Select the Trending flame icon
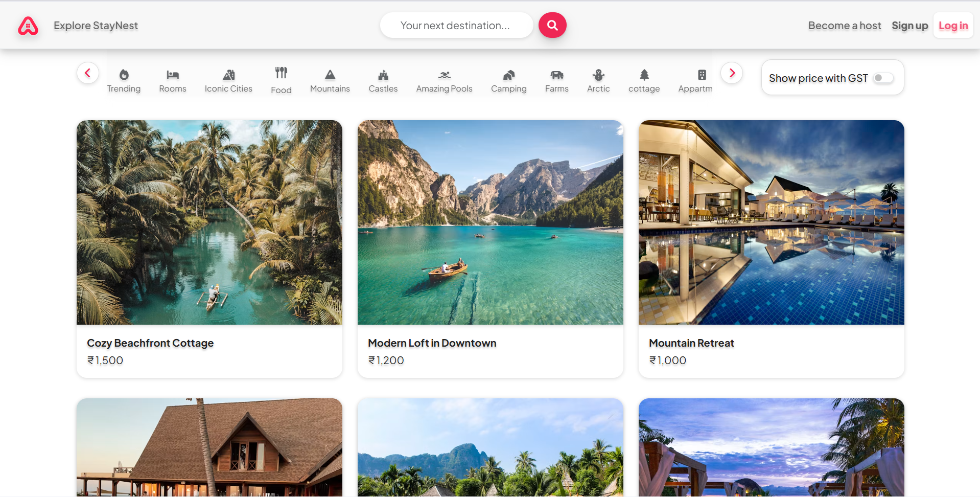 pyautogui.click(x=124, y=75)
